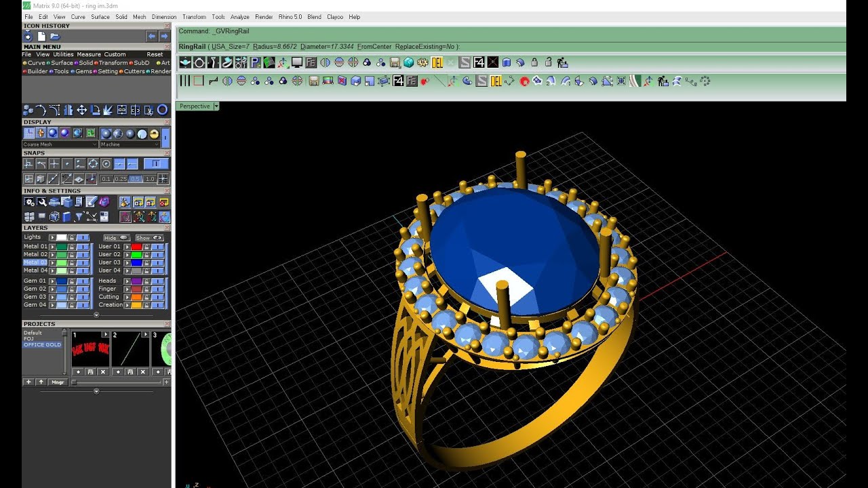
Task: Click the plus button in Projects panel
Action: click(x=28, y=382)
